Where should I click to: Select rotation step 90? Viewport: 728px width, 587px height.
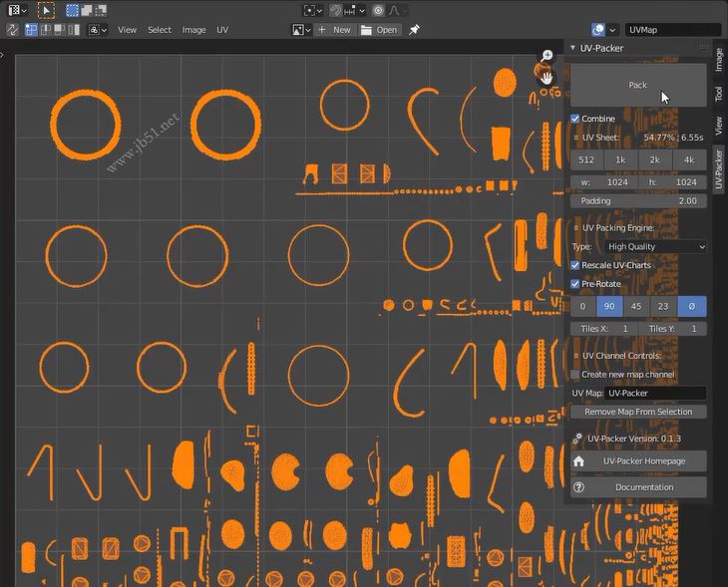(x=609, y=306)
